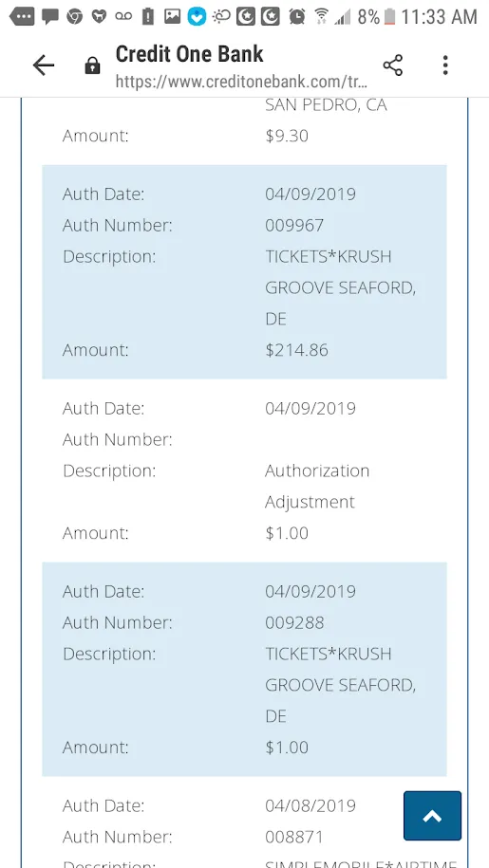Tap the $9.30 San Pedro amount
Screen dimensions: 489x868
(287, 136)
